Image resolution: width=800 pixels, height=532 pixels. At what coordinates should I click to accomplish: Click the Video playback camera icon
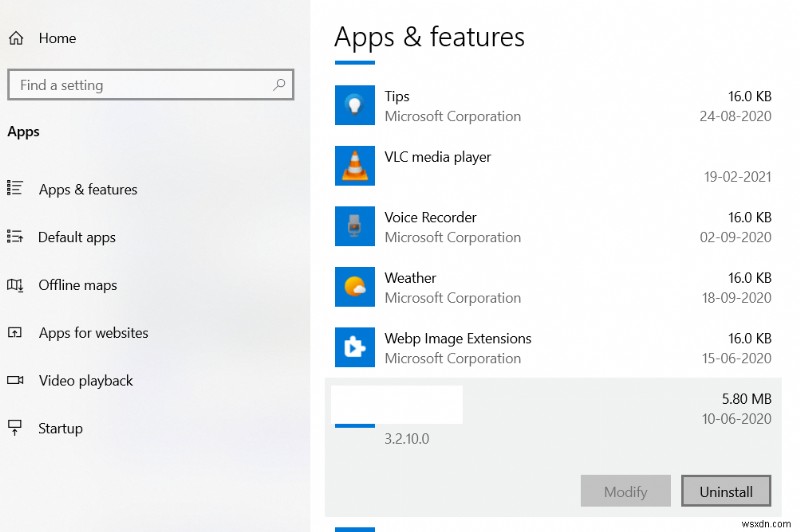click(15, 380)
